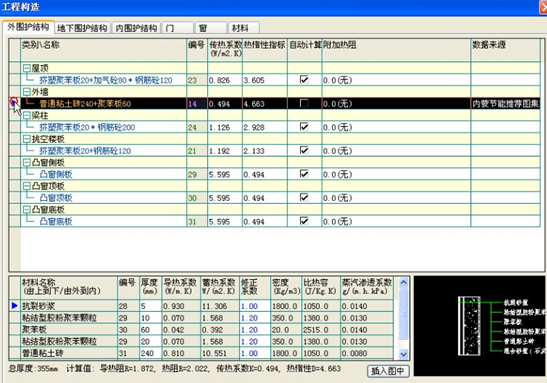Image resolution: width=547 pixels, height=383 pixels.
Task: Click the 内蒙节能推荐图集 data source cell
Action: pos(505,104)
